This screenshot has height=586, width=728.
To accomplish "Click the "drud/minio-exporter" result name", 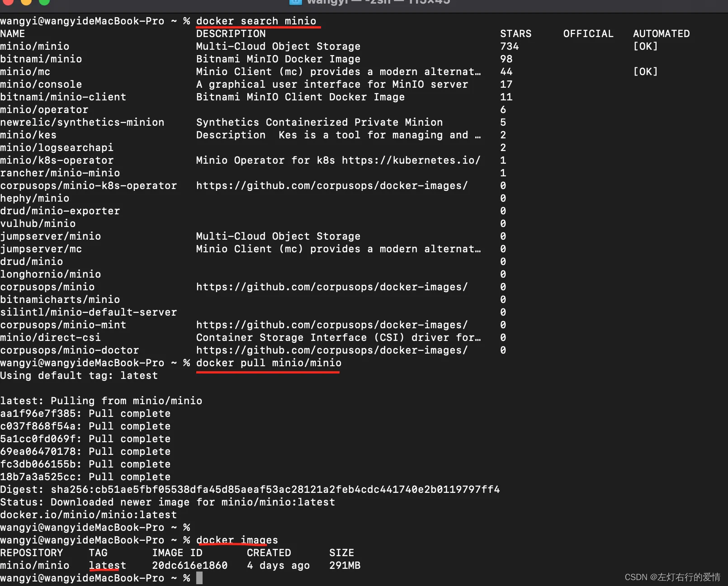I will pos(60,211).
